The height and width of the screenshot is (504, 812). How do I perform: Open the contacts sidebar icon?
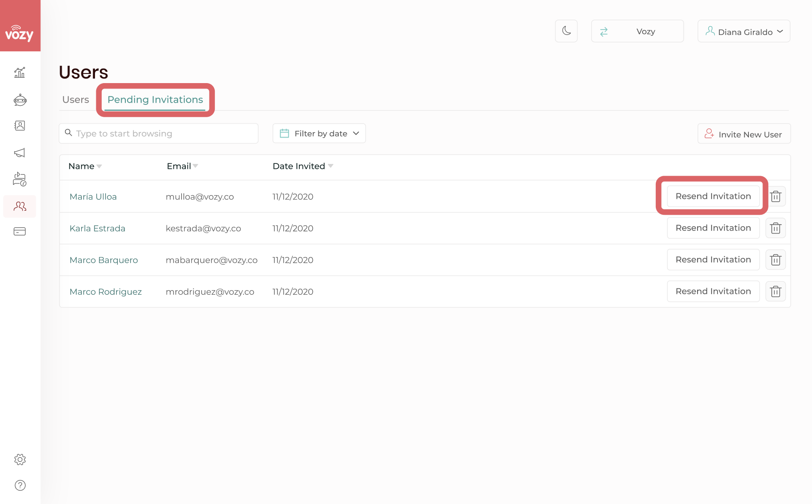20,126
